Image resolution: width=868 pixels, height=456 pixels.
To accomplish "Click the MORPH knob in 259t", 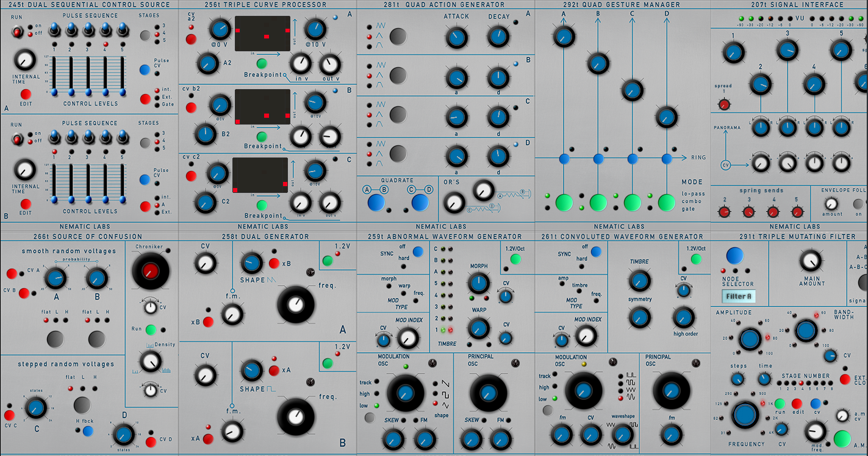I will (479, 283).
